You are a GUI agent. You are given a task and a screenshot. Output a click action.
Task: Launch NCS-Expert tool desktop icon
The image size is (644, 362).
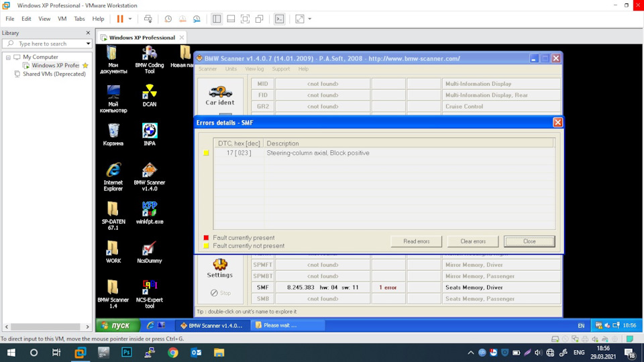click(x=150, y=294)
